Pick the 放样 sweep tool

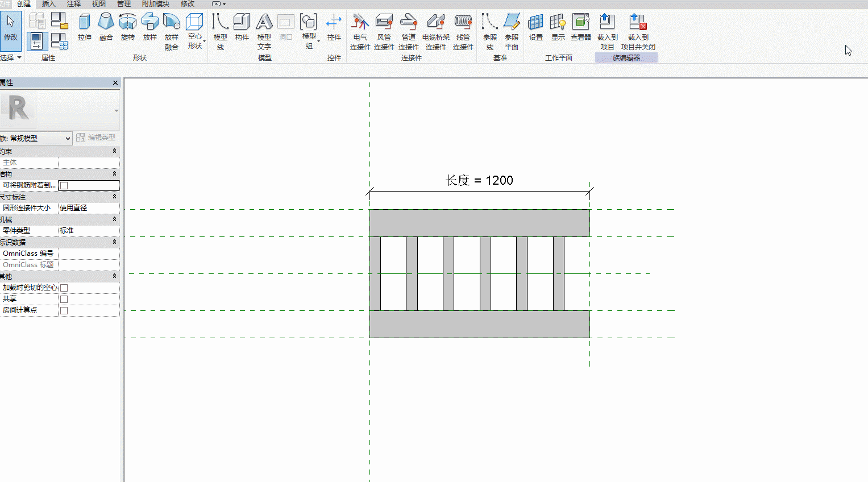pyautogui.click(x=150, y=27)
